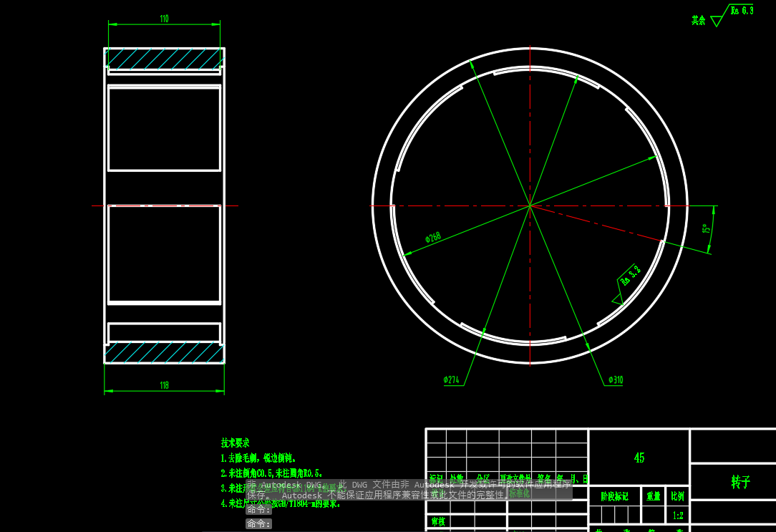Select note 1 about 去除毛刺
This screenshot has height=532, width=776.
[x=258, y=458]
